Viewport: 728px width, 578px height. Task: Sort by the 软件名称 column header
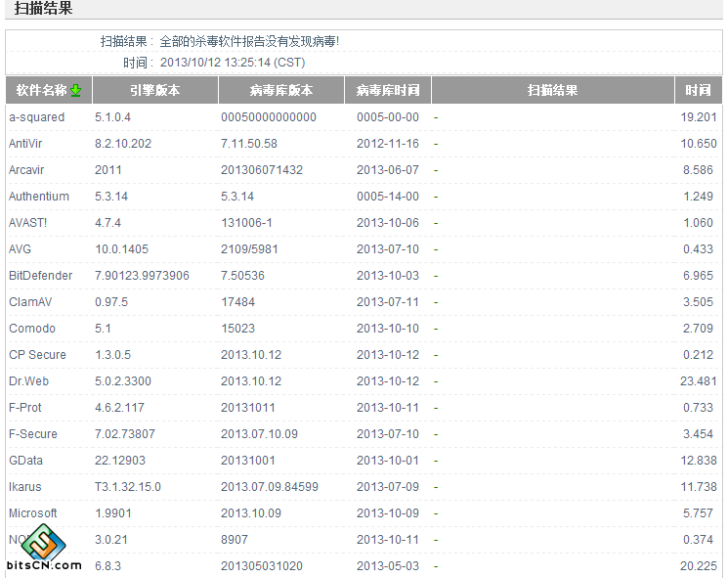tap(49, 90)
